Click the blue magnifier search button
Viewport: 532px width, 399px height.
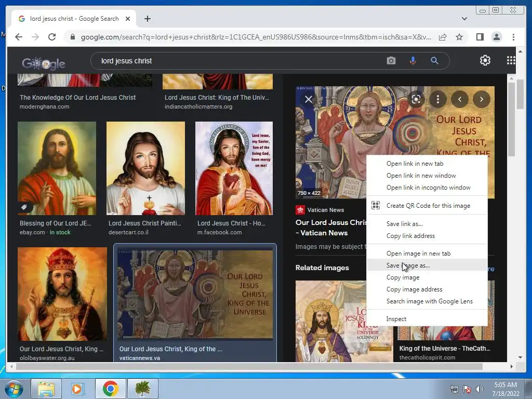[434, 61]
